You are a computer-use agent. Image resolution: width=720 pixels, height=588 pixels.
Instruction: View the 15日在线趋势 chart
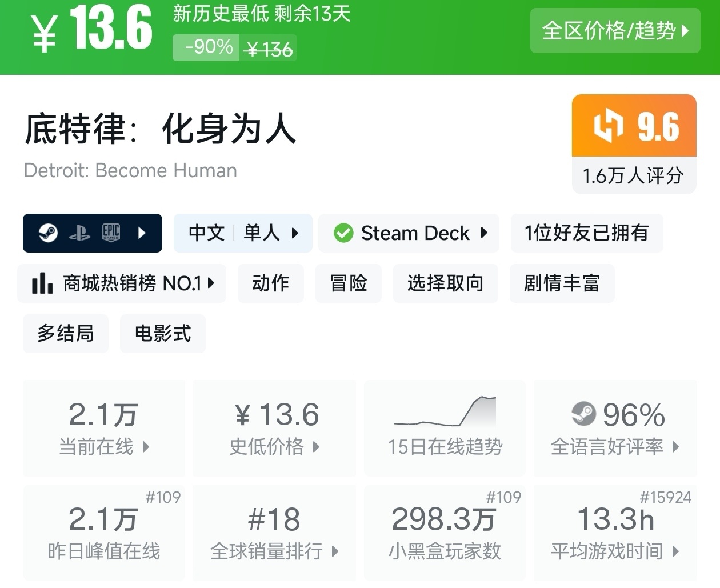click(445, 427)
